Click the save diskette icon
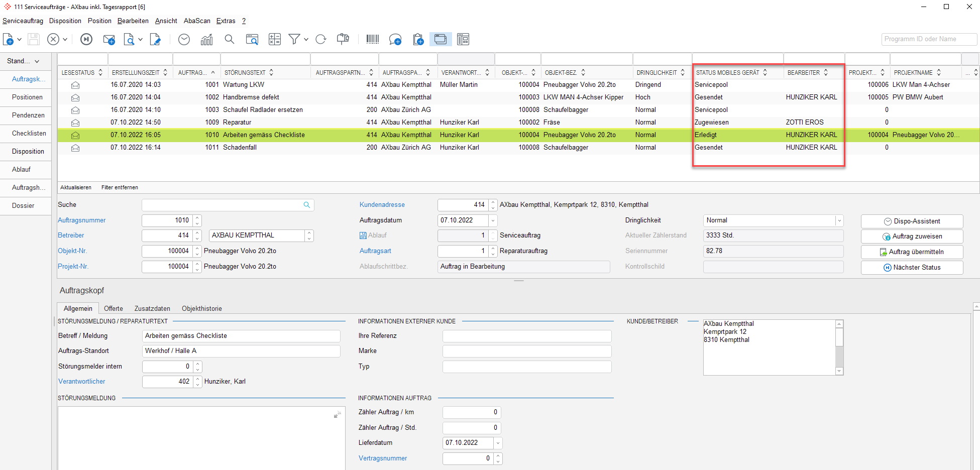 coord(34,39)
